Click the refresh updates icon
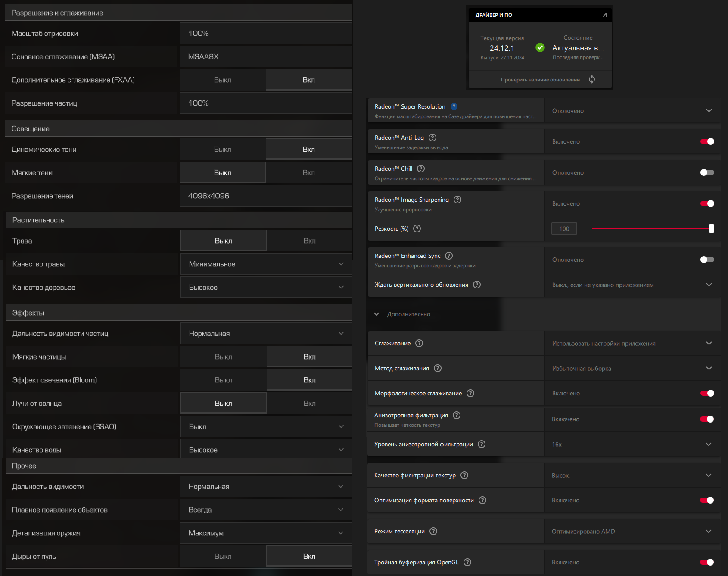The width and height of the screenshot is (728, 576). tap(592, 79)
